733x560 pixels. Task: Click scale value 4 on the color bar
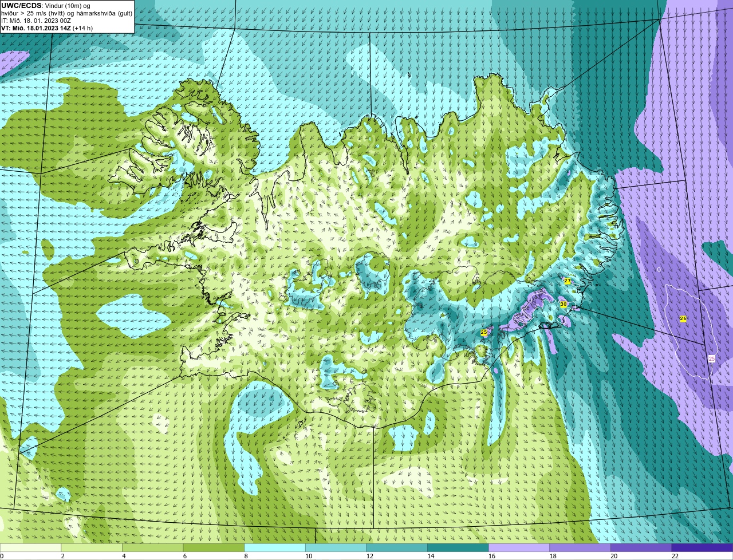point(124,556)
